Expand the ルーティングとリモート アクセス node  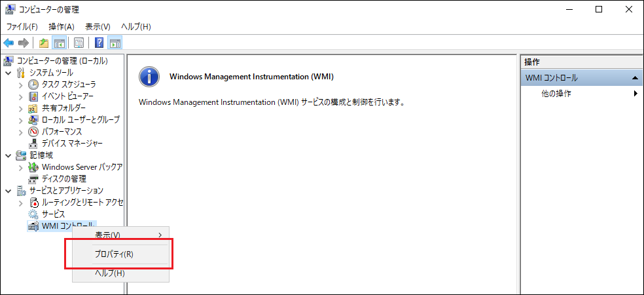click(x=21, y=203)
